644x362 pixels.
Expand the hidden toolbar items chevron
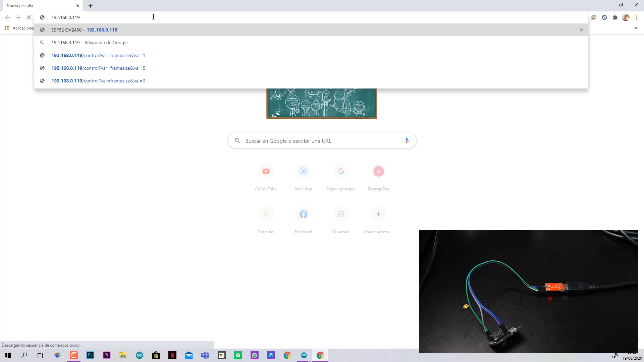[x=636, y=28]
